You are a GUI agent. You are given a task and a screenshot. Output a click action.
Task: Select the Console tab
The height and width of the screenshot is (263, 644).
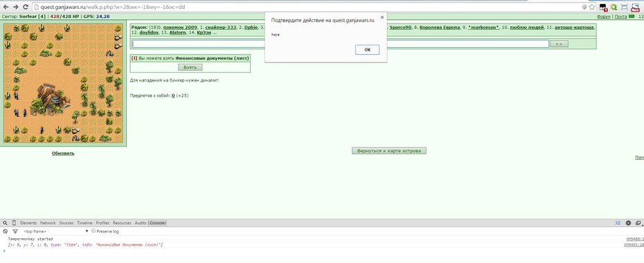coord(157,223)
